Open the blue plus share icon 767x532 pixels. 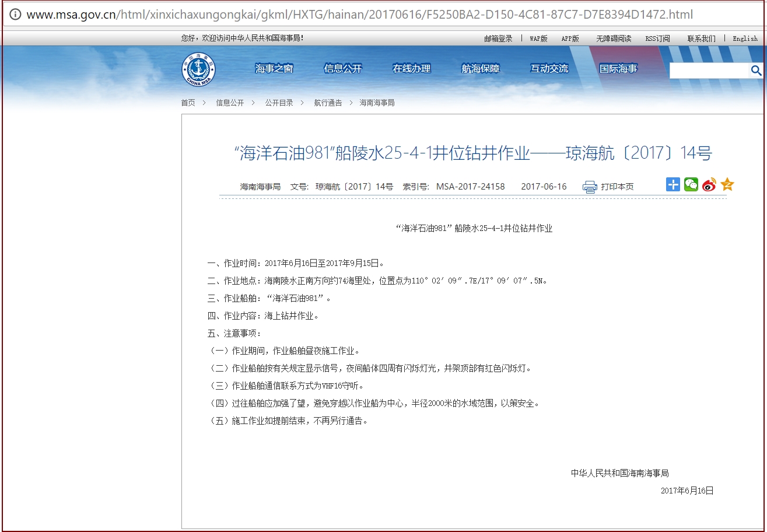click(x=673, y=185)
